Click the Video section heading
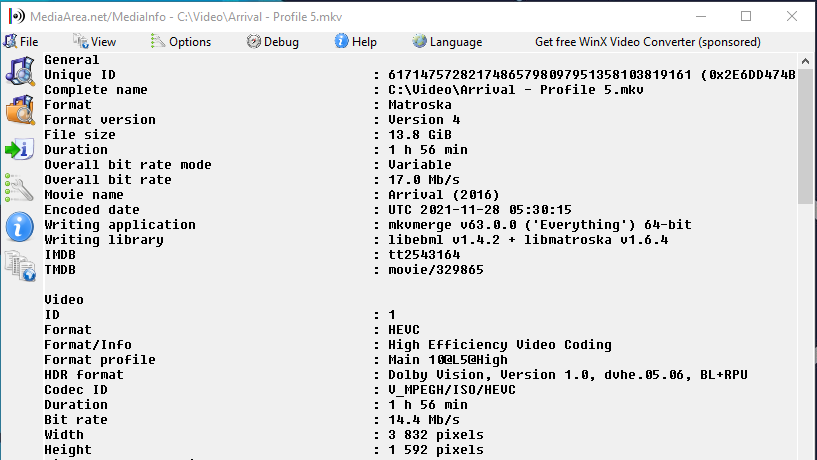Image resolution: width=817 pixels, height=460 pixels. (64, 300)
